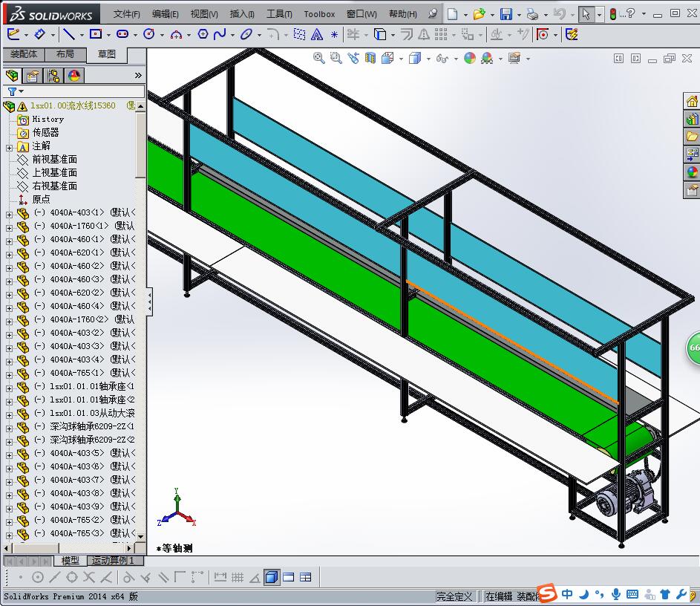This screenshot has height=606, width=700.
Task: Select the Polygon sketch tool
Action: click(203, 34)
